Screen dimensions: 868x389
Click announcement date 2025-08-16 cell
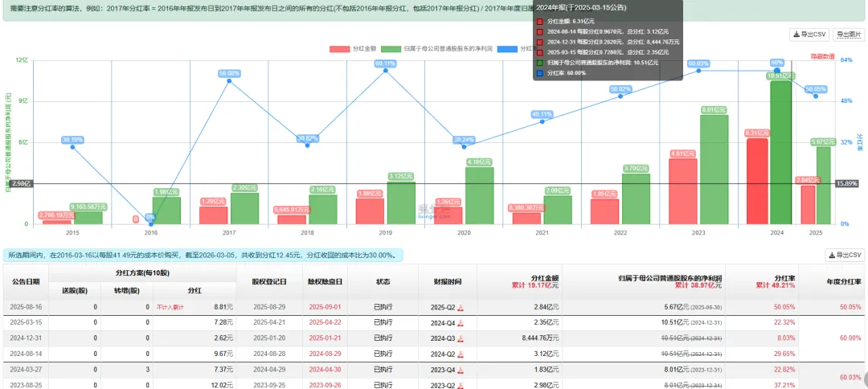(26, 307)
